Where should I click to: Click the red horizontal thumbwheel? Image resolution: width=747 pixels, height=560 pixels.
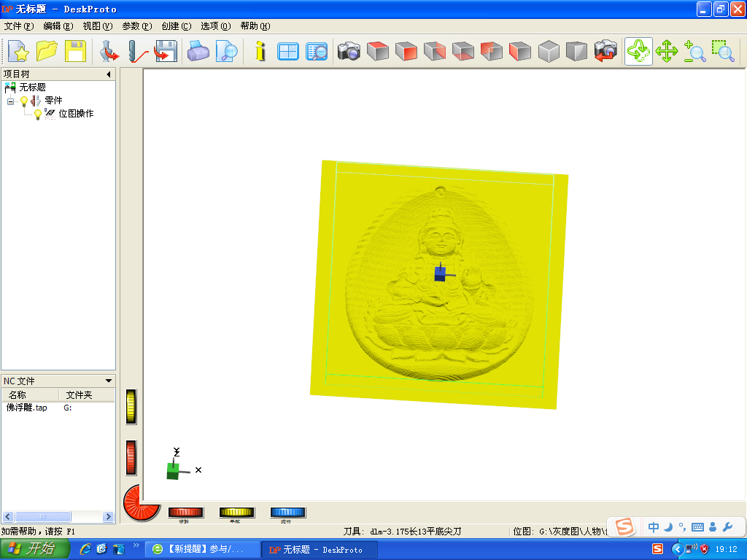pyautogui.click(x=186, y=513)
